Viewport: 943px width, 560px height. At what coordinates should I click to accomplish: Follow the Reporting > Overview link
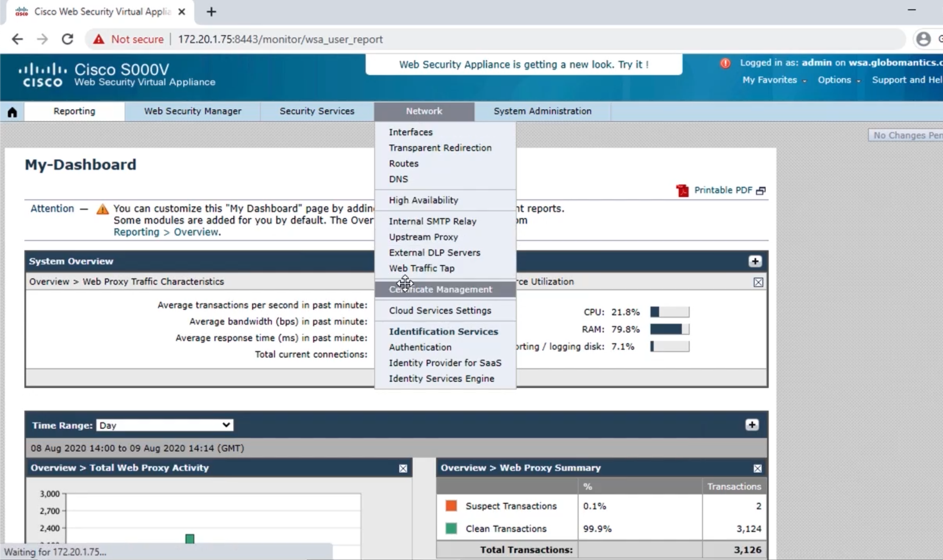pyautogui.click(x=166, y=232)
